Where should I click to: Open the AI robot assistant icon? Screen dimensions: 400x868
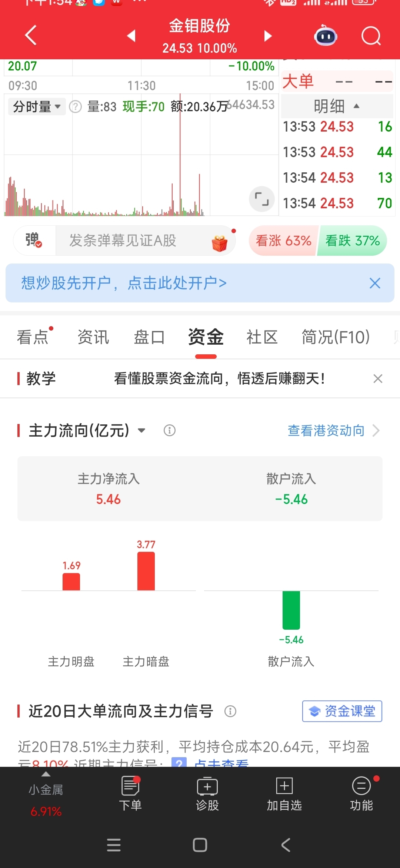click(x=326, y=36)
